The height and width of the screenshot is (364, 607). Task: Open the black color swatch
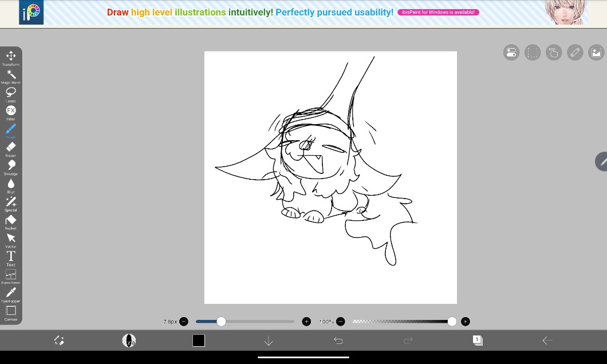pyautogui.click(x=199, y=341)
